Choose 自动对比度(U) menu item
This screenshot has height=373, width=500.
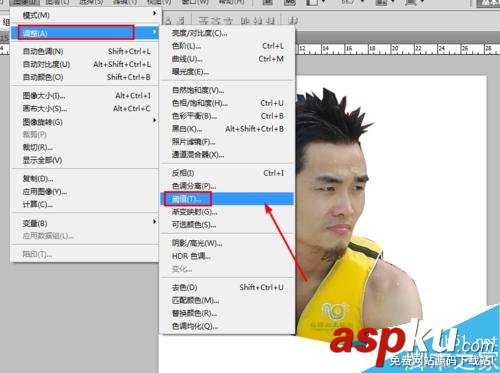pos(85,64)
